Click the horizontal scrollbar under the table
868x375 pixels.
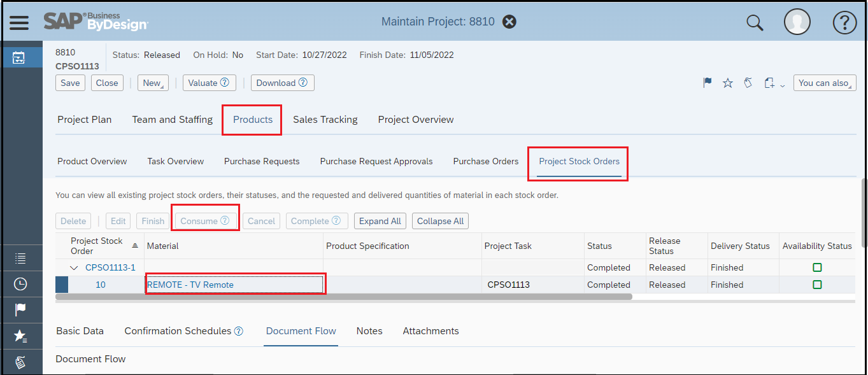pyautogui.click(x=344, y=296)
